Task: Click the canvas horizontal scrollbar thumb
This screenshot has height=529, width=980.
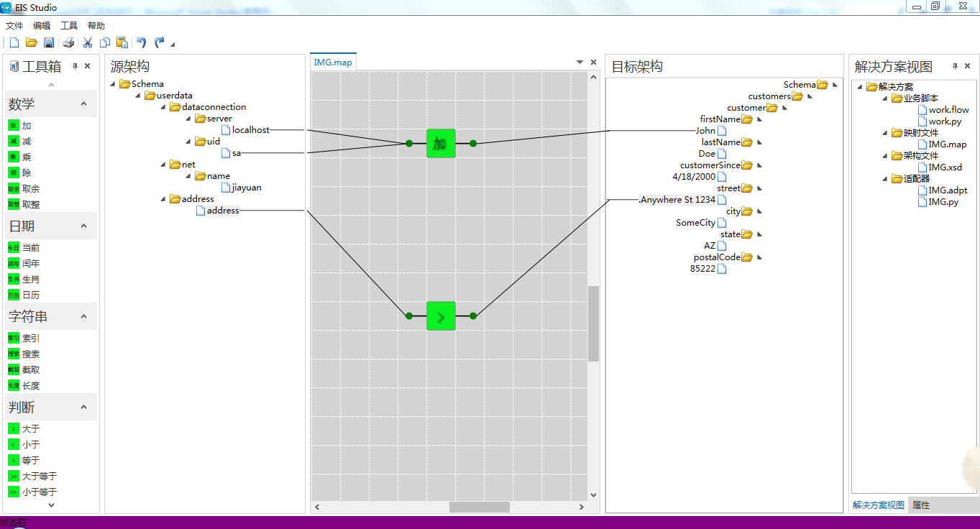Action: [x=480, y=507]
